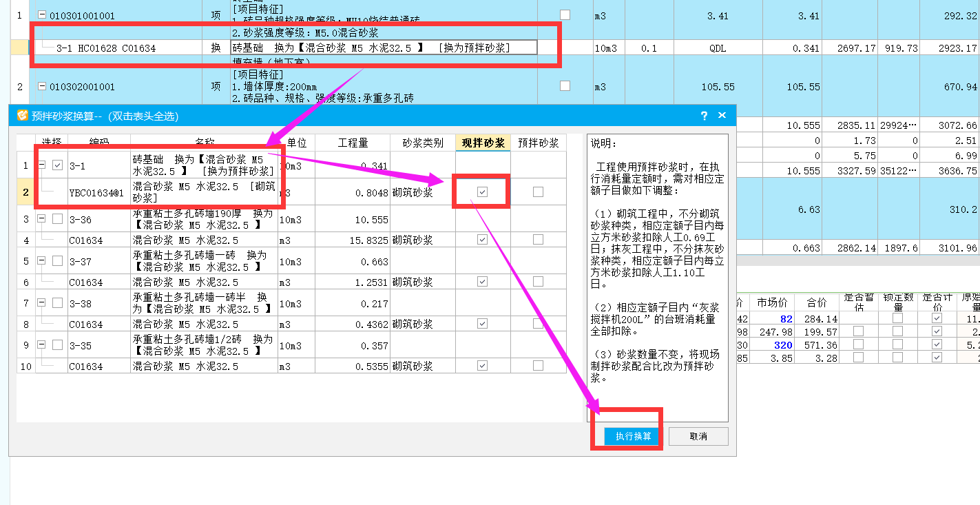The height and width of the screenshot is (505, 980).
Task: Toggle 预拌砂浆 checkbox in row 10
Action: click(x=538, y=366)
